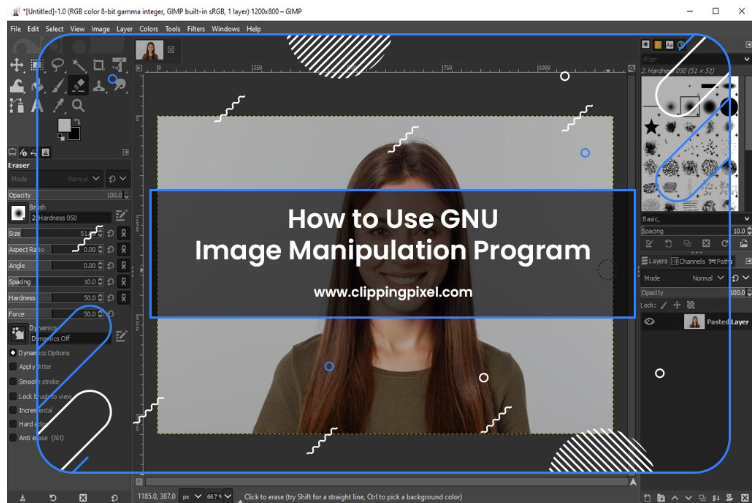Image resolution: width=752 pixels, height=503 pixels.
Task: Enable the Smooth stroke checkbox
Action: [13, 381]
